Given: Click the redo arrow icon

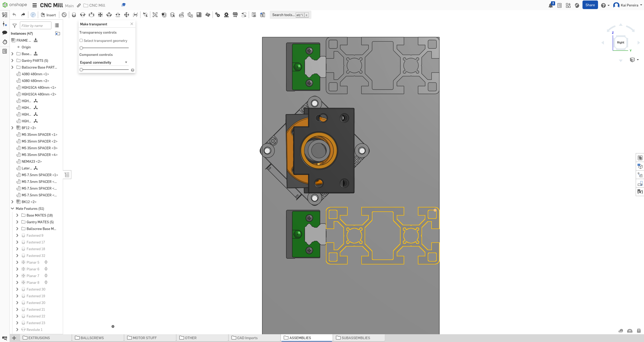Looking at the screenshot, I should pyautogui.click(x=23, y=15).
